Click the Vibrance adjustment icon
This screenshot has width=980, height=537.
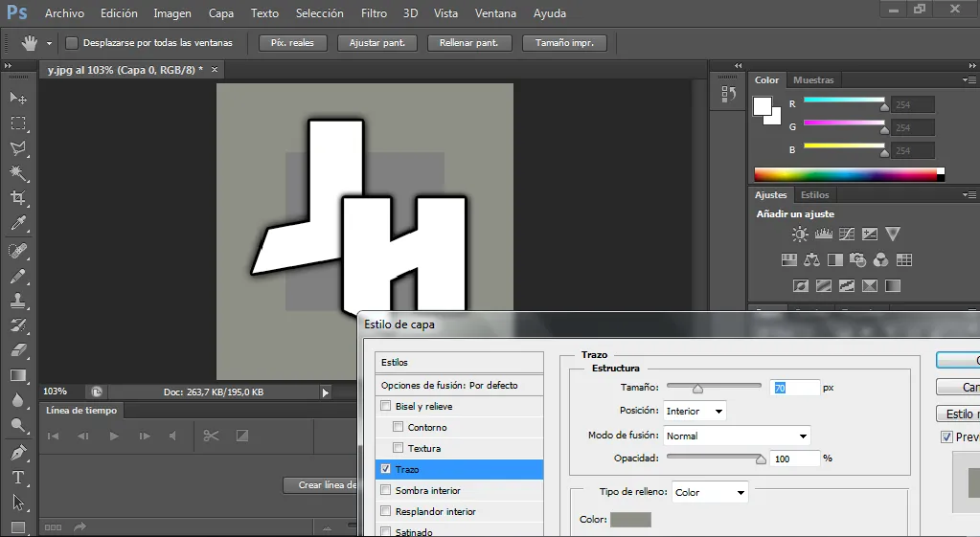click(893, 235)
